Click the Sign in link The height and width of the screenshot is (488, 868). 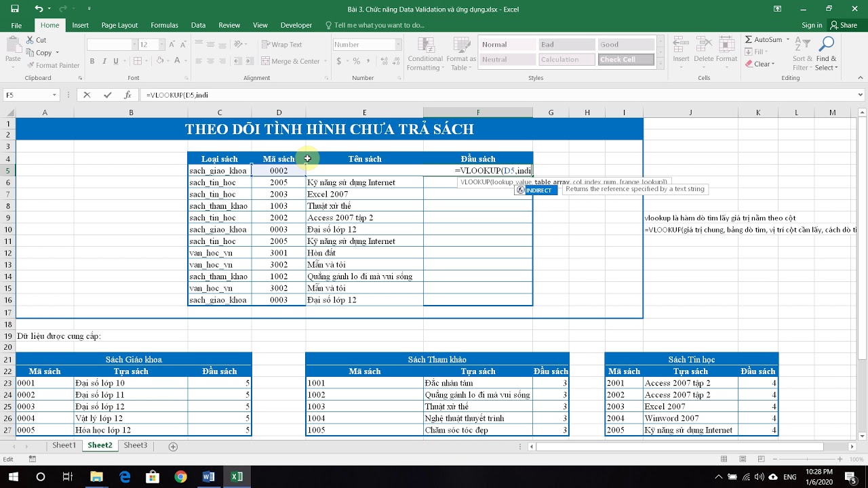(812, 25)
